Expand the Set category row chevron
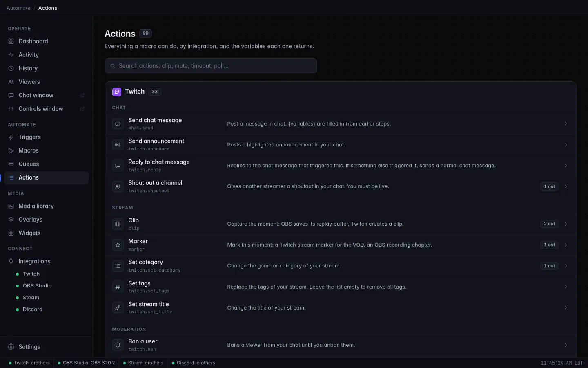The width and height of the screenshot is (588, 368). coord(566,266)
